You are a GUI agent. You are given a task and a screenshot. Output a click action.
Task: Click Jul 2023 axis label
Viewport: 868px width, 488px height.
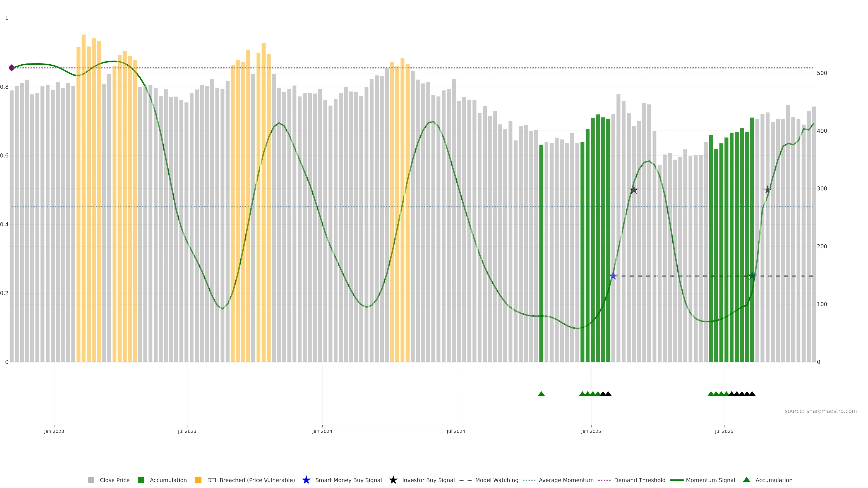point(187,431)
